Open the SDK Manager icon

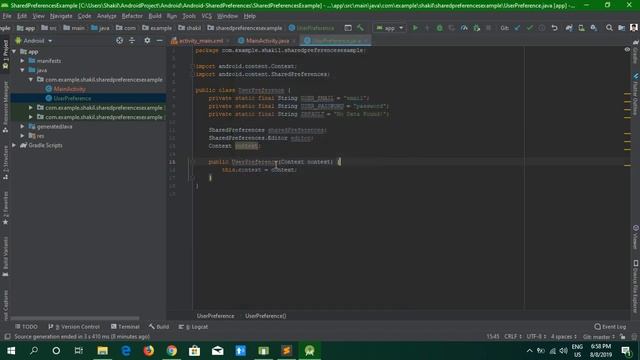(x=594, y=28)
